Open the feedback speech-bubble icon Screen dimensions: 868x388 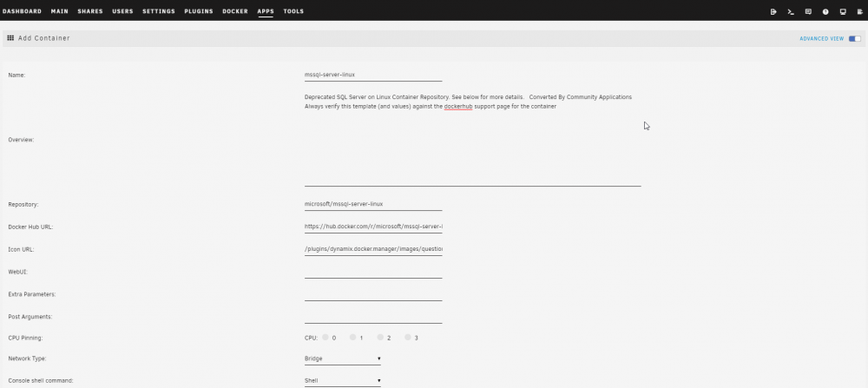pyautogui.click(x=808, y=11)
